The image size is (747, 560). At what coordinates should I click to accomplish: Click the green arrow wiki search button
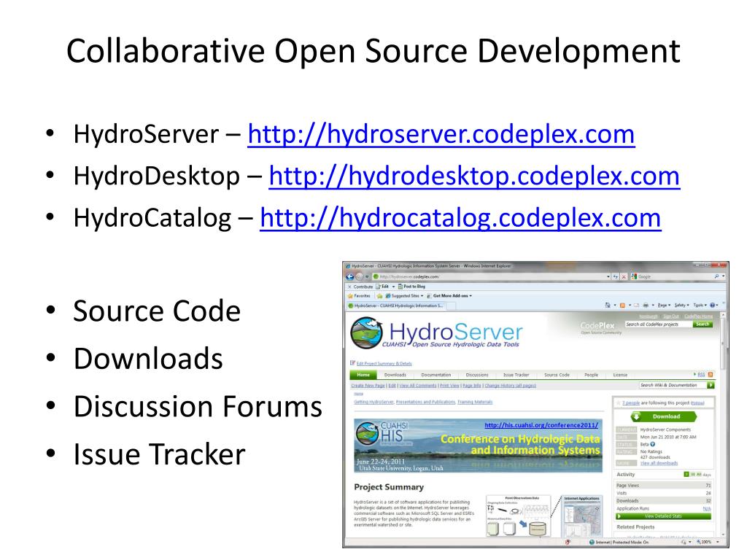click(711, 385)
